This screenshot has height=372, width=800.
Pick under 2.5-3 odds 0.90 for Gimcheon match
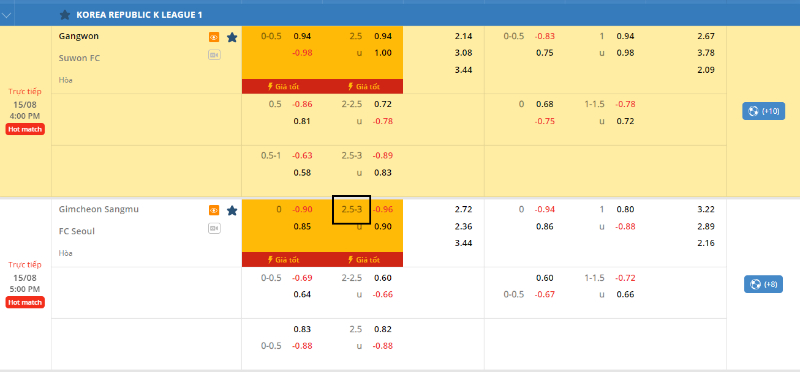point(383,227)
